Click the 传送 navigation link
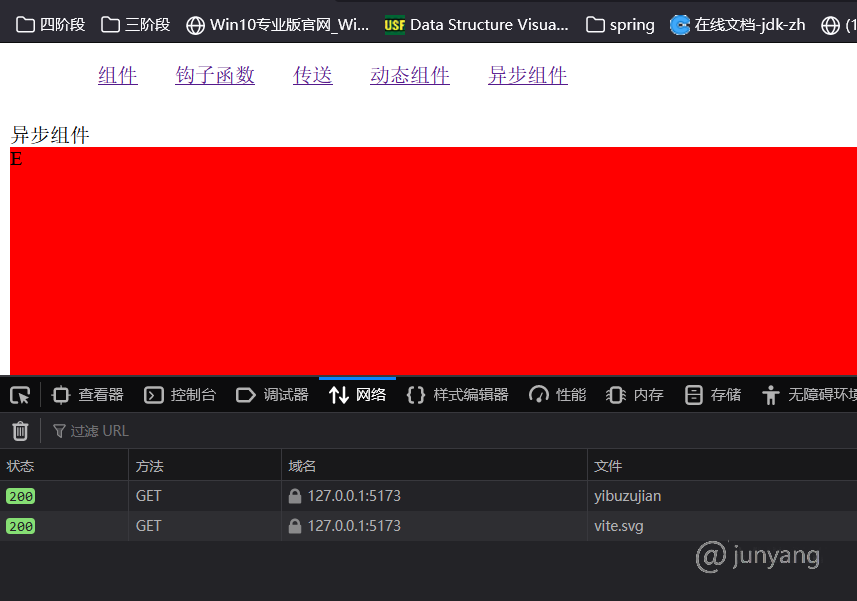The height and width of the screenshot is (601, 857). (x=312, y=76)
